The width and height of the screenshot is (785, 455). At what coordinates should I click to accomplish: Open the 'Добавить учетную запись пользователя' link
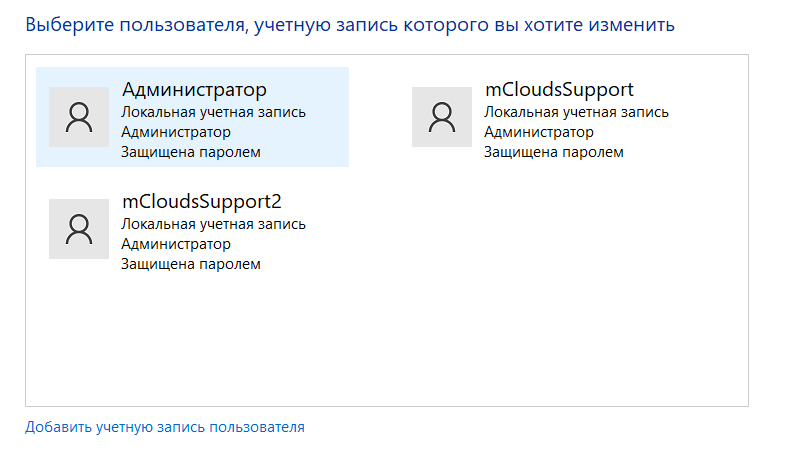tap(165, 427)
